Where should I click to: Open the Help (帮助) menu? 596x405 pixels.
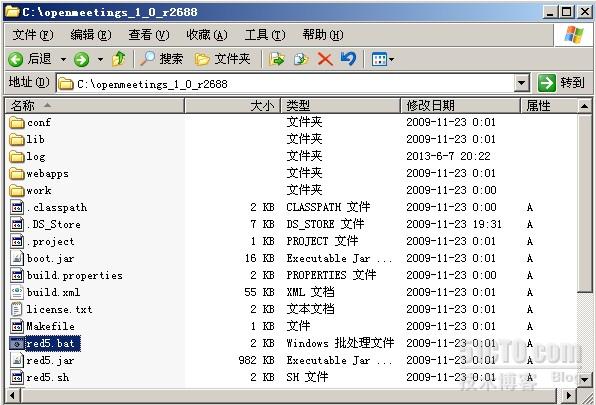click(x=323, y=35)
